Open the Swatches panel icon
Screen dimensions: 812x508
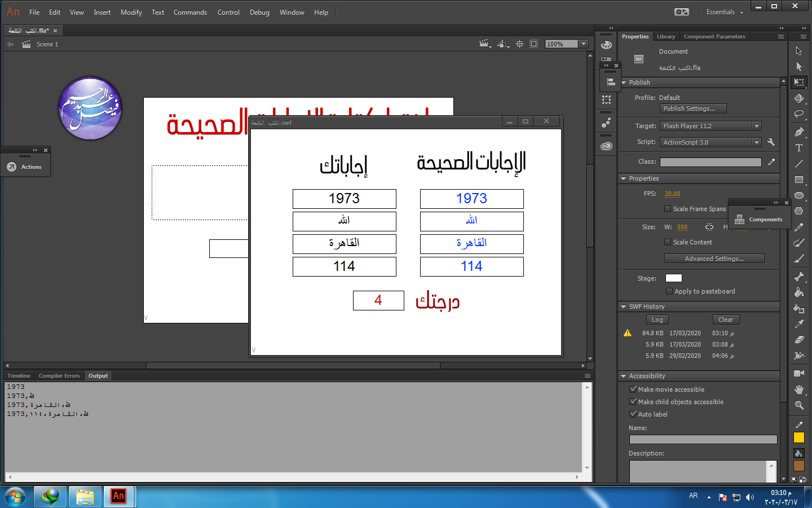607,59
